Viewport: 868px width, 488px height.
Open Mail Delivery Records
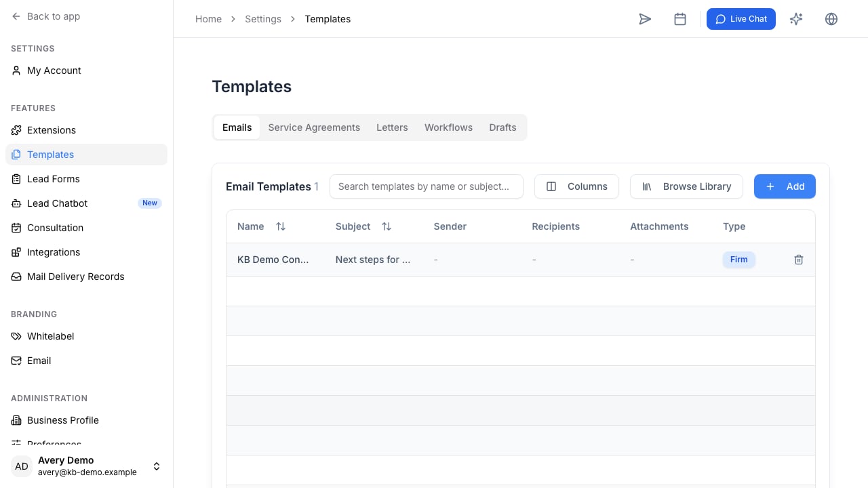click(86, 277)
